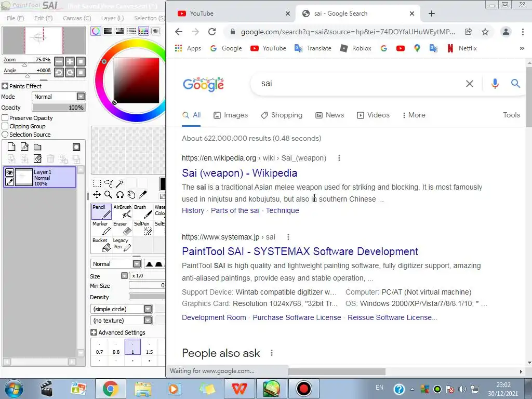Toggle the scratchpad panel
Image resolution: width=532 pixels, height=399 pixels.
(x=155, y=31)
